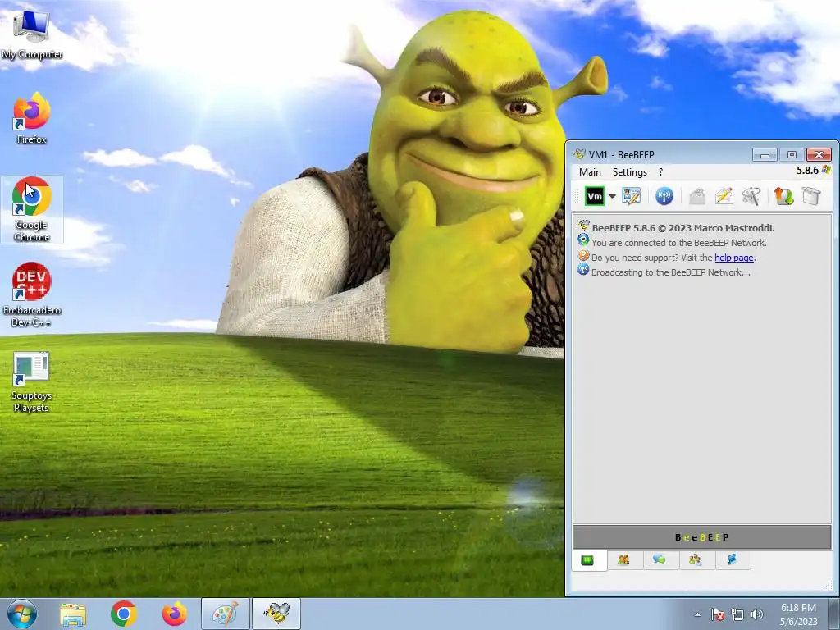The height and width of the screenshot is (630, 840).
Task: Open Windows Explorer from the taskbar
Action: pos(73,614)
